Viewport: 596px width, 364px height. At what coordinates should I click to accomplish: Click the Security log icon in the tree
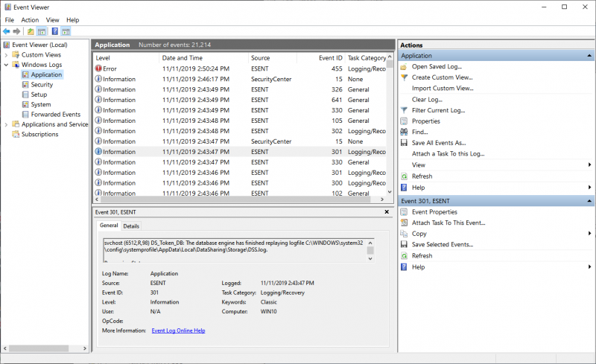(x=25, y=85)
